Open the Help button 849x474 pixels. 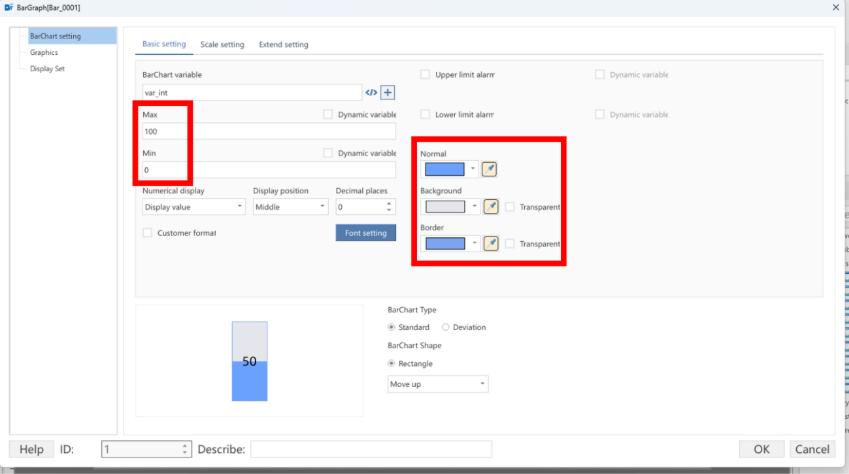(x=31, y=449)
